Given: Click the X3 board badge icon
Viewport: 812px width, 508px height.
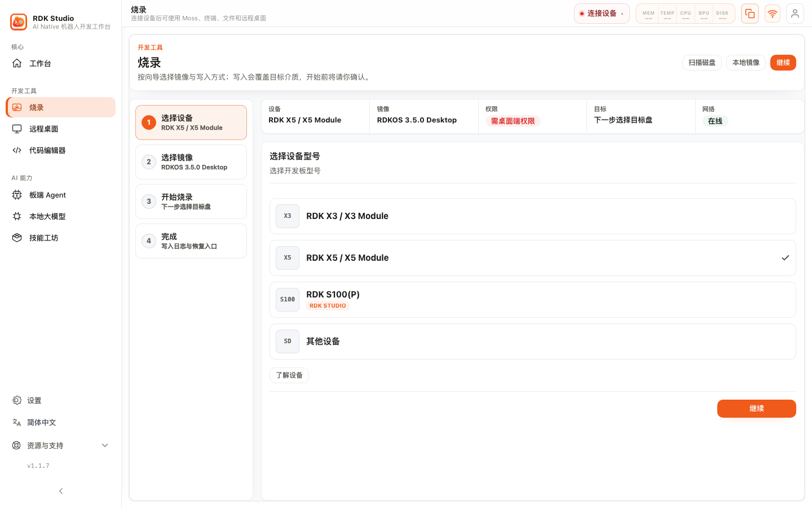Looking at the screenshot, I should (288, 216).
